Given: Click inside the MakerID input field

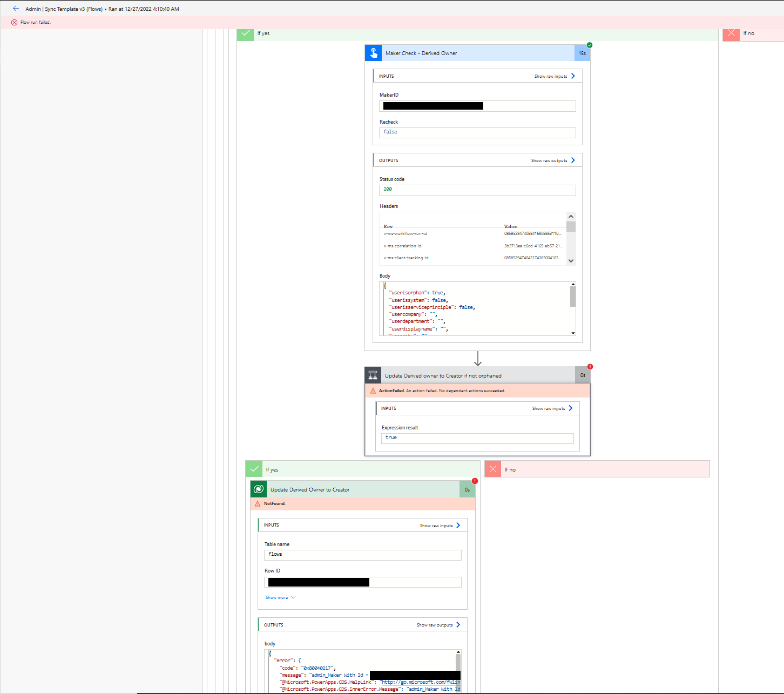Looking at the screenshot, I should [477, 106].
